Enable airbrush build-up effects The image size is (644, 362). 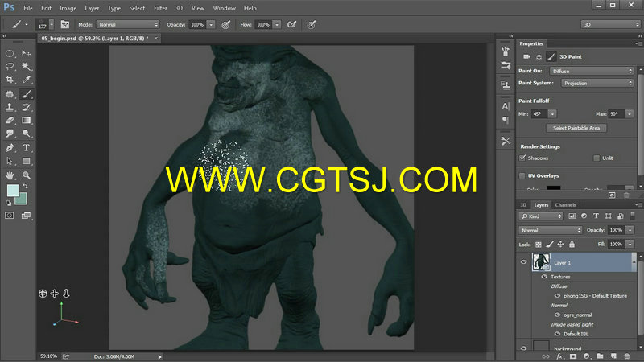point(291,25)
